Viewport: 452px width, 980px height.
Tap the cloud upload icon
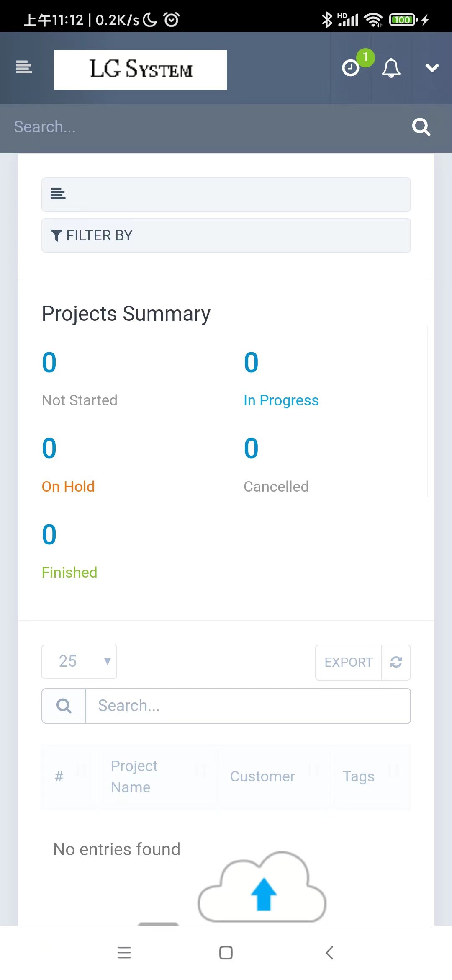(262, 888)
